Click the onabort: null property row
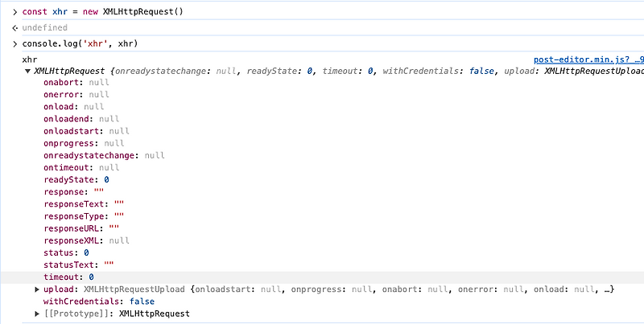The width and height of the screenshot is (644, 324). [x=76, y=83]
